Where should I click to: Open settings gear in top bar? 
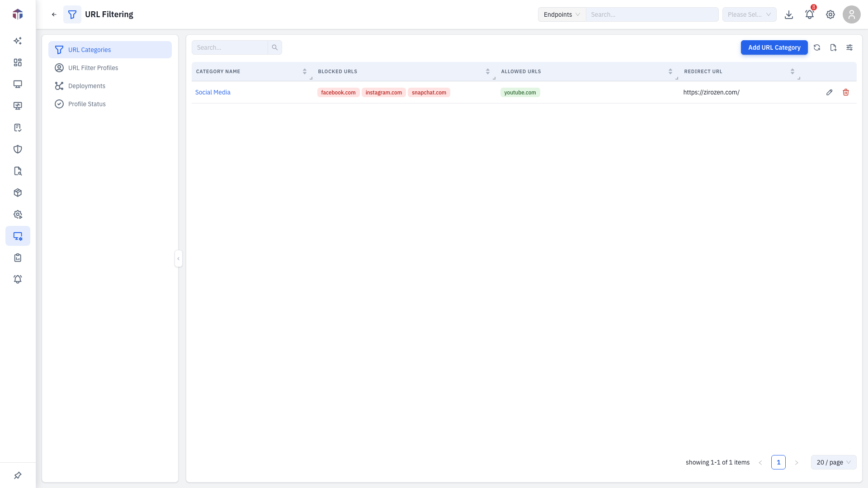coord(830,14)
